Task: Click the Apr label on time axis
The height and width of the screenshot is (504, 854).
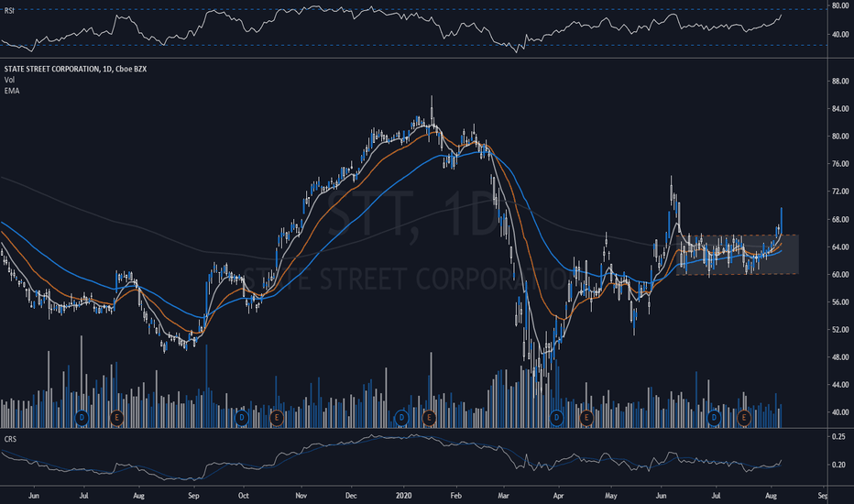Action: click(x=558, y=496)
